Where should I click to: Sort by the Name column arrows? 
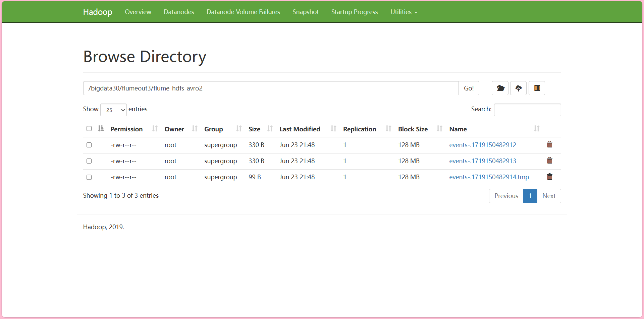coord(537,129)
